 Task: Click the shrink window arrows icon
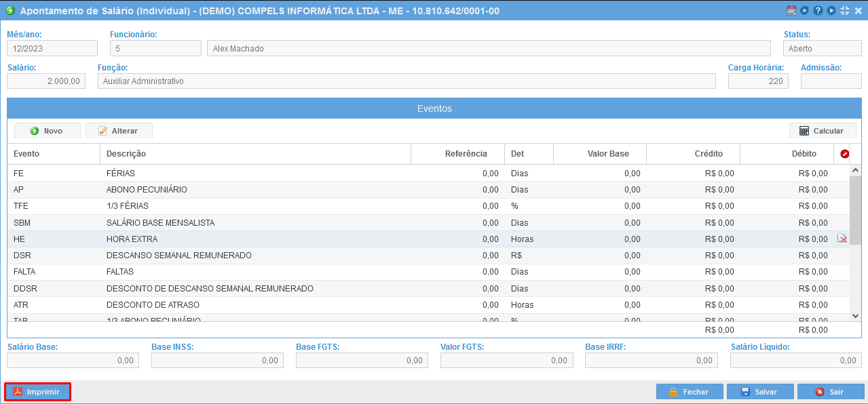tap(844, 11)
